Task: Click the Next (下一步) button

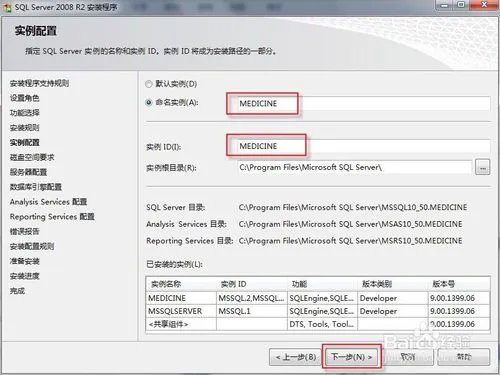Action: pos(352,357)
